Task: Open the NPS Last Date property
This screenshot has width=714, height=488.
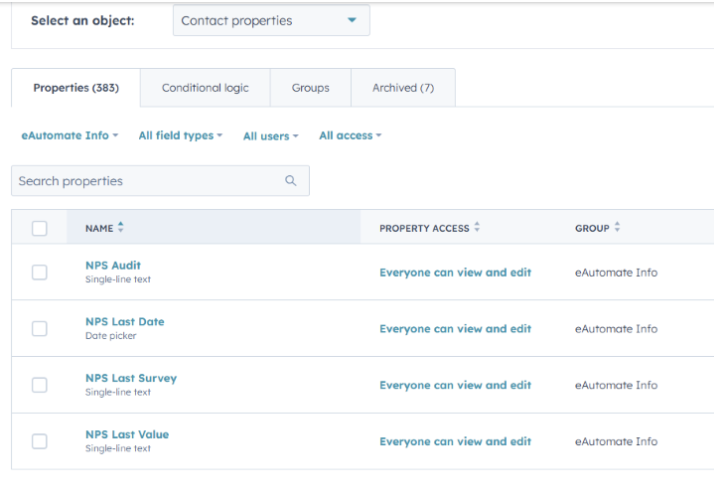Action: [x=125, y=321]
